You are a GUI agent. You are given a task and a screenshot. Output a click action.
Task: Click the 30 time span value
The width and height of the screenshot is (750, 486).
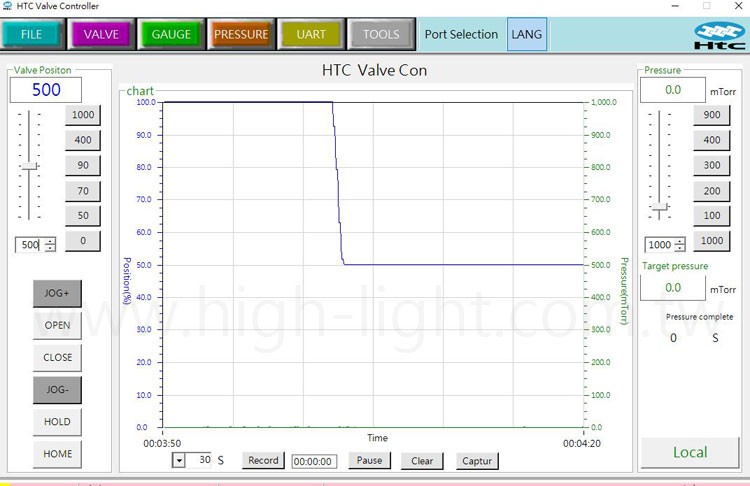205,460
